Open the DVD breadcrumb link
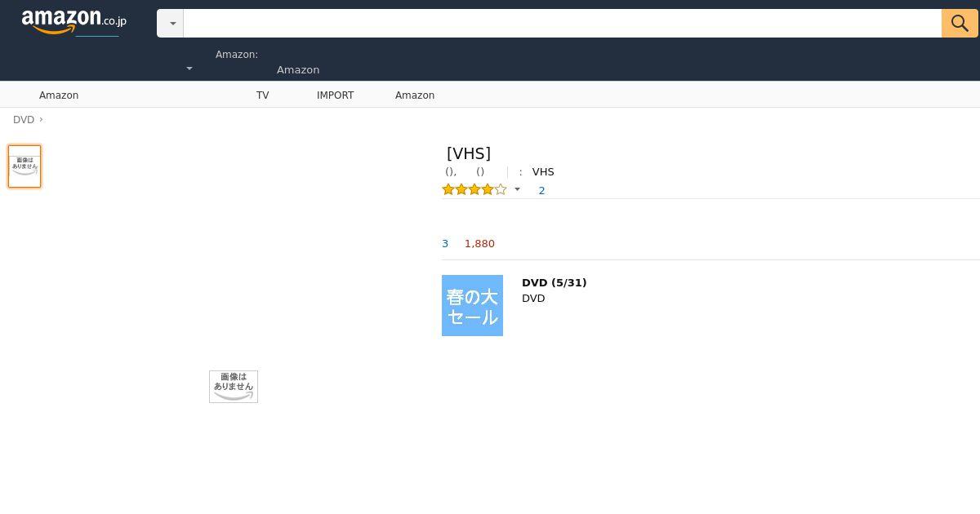This screenshot has width=980, height=514. tap(24, 120)
